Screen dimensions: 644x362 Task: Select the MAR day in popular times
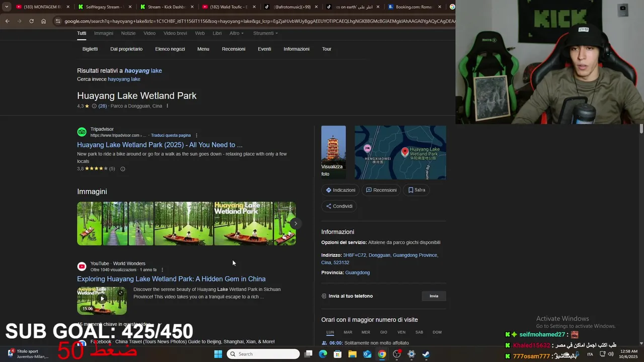point(348,332)
